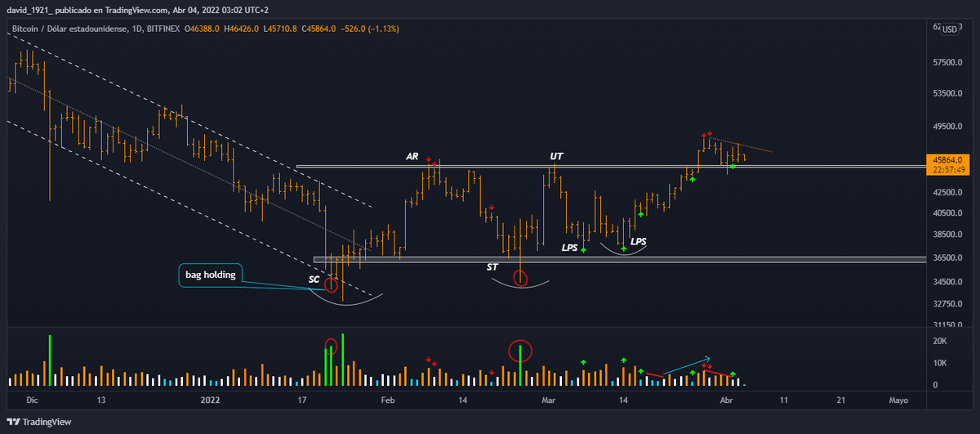This screenshot has width=980, height=434.
Task: Click the 32750.0 price axis label
Action: (947, 304)
